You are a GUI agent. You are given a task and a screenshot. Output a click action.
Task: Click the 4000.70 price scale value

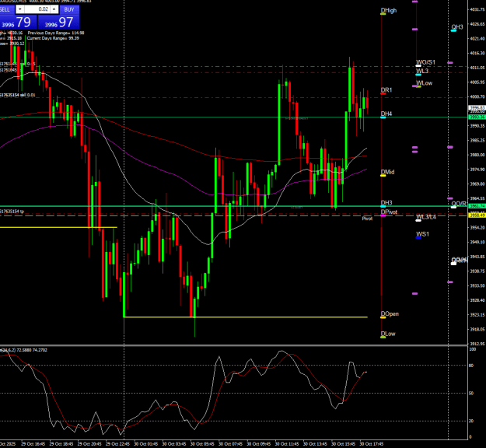coord(477,96)
